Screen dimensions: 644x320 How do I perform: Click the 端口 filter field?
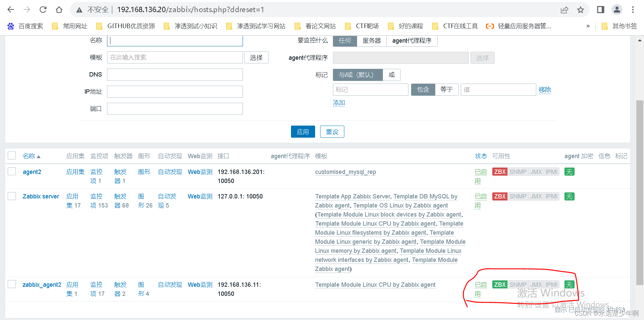175,109
